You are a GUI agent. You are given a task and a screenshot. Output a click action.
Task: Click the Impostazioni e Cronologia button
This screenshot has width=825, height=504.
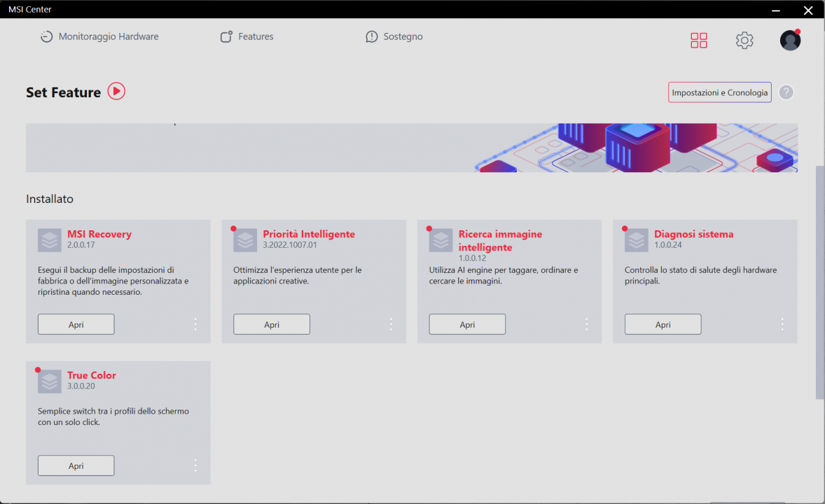click(719, 92)
